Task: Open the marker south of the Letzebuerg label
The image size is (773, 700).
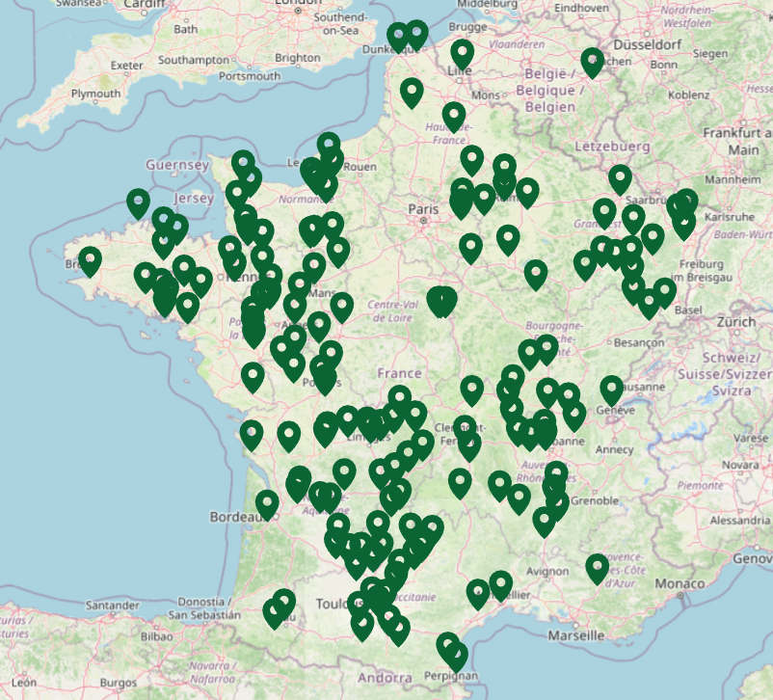Action: click(620, 178)
